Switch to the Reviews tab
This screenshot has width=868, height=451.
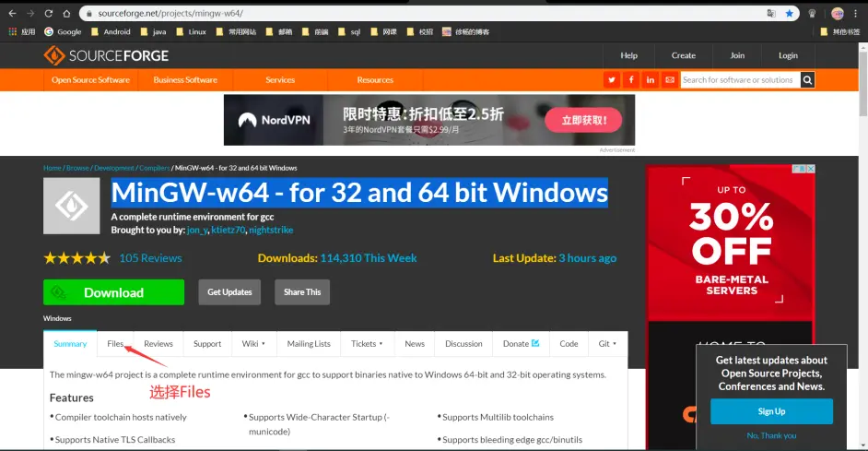[x=158, y=344]
